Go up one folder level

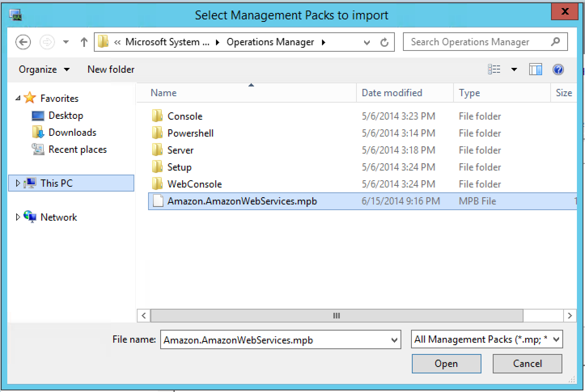[84, 42]
